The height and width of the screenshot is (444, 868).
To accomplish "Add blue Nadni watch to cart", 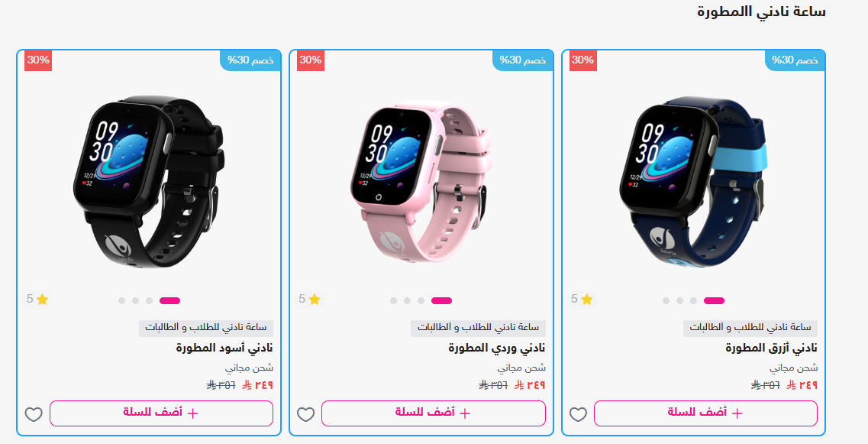I will point(706,413).
